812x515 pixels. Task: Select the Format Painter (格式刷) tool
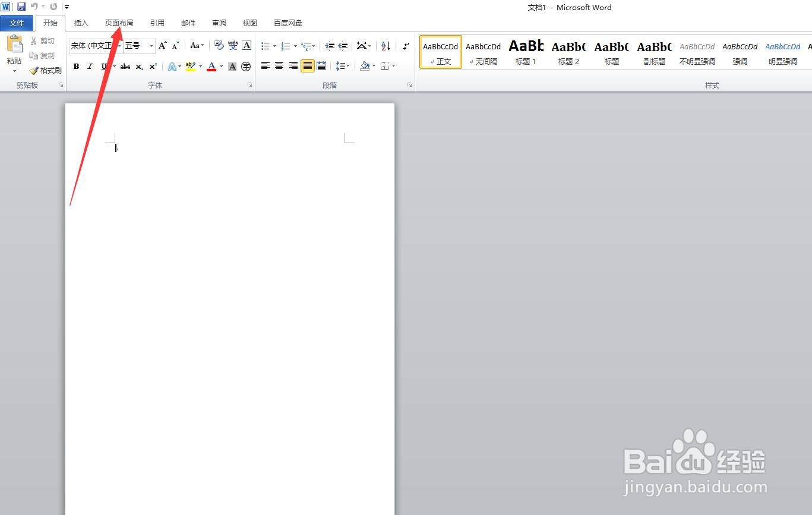(46, 70)
